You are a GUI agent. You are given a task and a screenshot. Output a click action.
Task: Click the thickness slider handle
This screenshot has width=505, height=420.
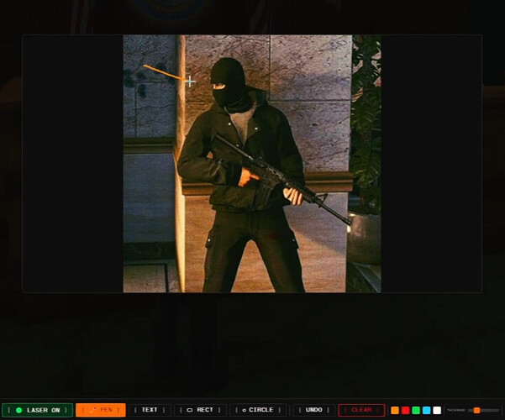click(477, 410)
